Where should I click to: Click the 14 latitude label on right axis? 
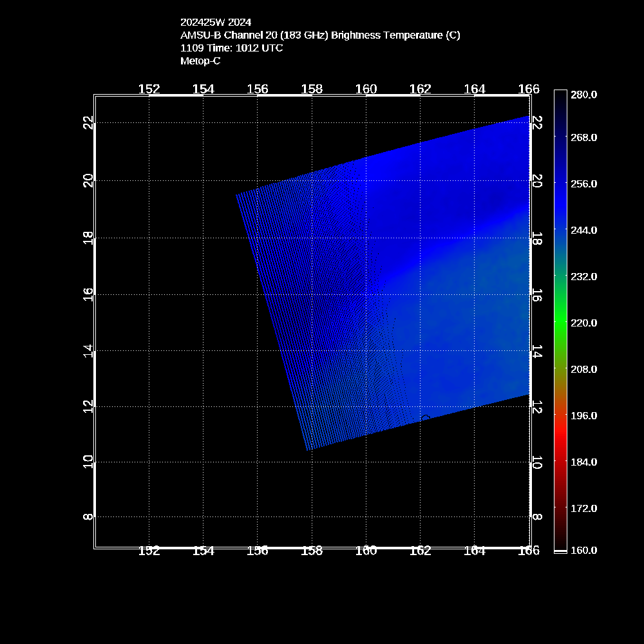(x=536, y=352)
